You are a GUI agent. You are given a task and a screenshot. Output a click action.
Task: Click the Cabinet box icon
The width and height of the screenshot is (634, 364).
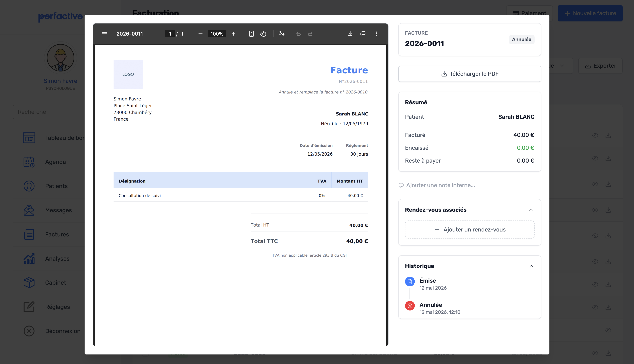(x=29, y=283)
